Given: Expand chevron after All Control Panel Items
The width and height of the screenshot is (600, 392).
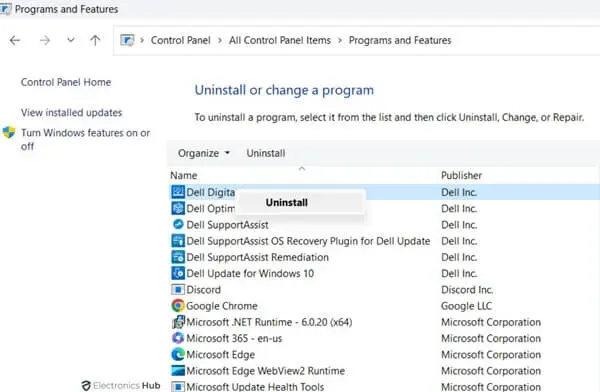Looking at the screenshot, I should tap(340, 40).
